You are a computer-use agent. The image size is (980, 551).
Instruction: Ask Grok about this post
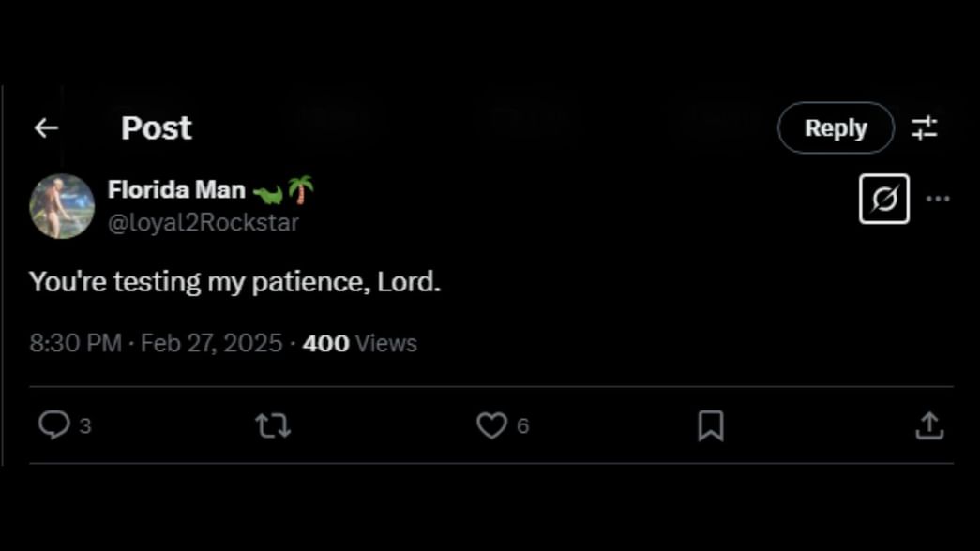click(x=883, y=199)
